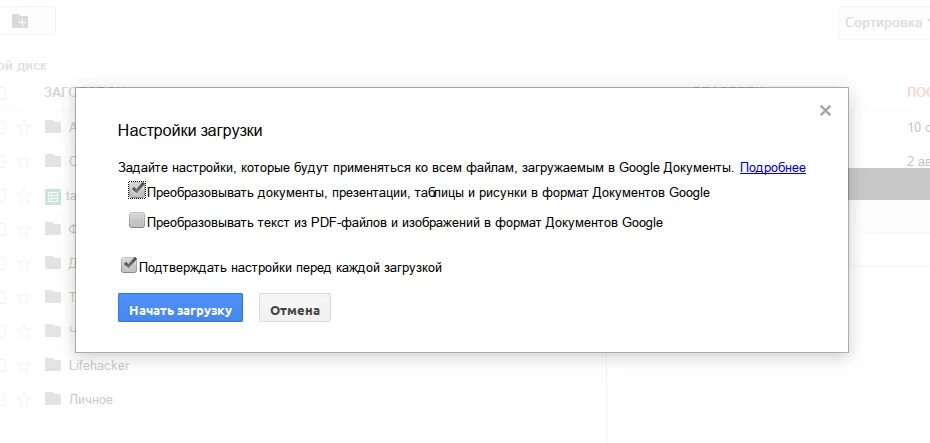The height and width of the screenshot is (443, 930).
Task: Star the Lifehacker folder
Action: (24, 365)
